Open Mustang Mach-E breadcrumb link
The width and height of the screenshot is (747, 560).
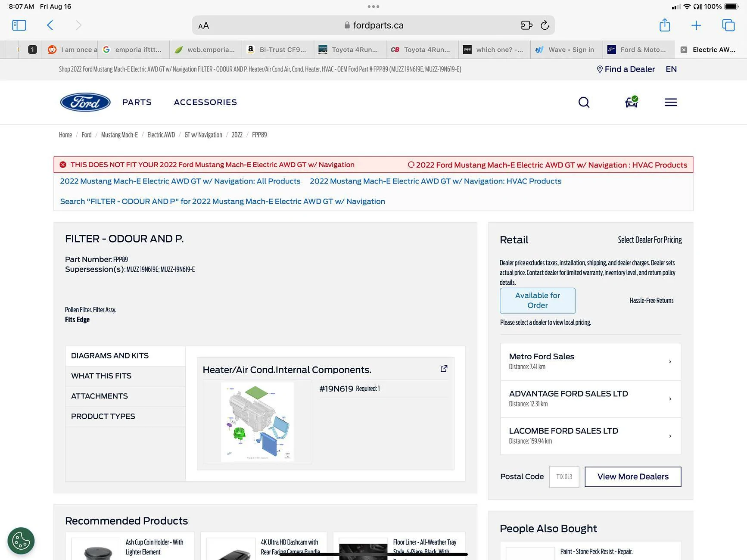point(119,135)
